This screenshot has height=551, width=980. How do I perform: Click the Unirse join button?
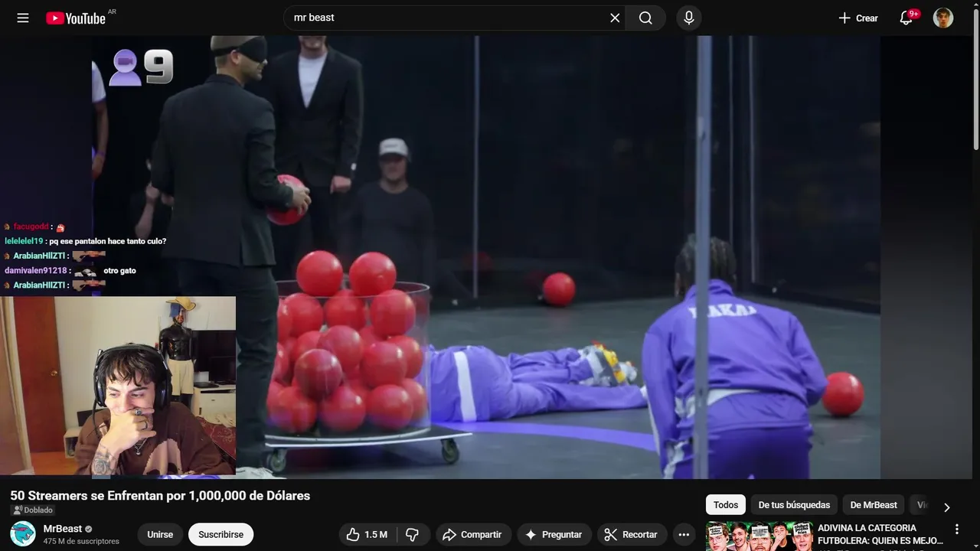[160, 534]
